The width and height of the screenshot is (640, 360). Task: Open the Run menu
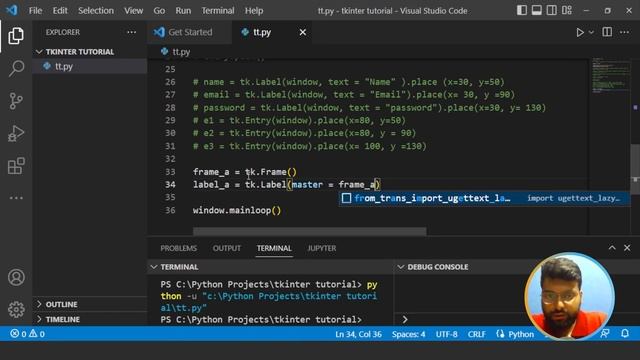[183, 11]
